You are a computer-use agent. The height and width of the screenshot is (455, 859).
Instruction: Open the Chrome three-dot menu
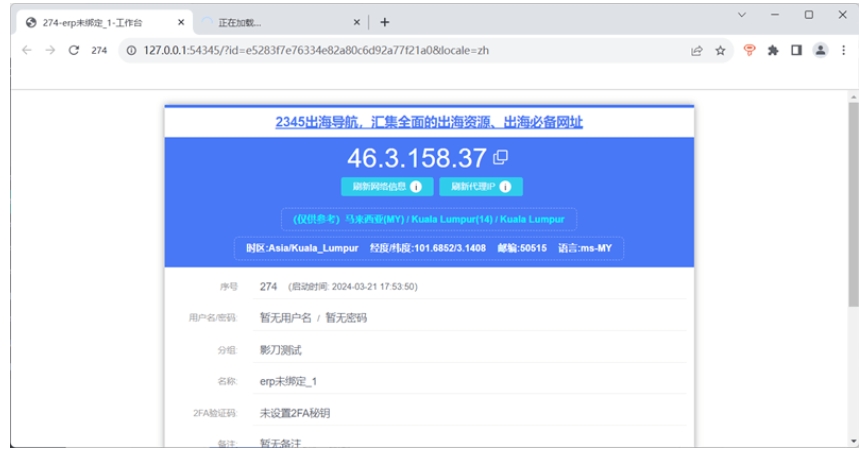point(844,50)
